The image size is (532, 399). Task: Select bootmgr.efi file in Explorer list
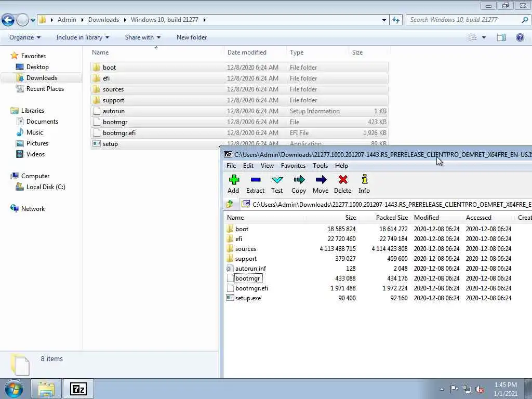click(240, 132)
